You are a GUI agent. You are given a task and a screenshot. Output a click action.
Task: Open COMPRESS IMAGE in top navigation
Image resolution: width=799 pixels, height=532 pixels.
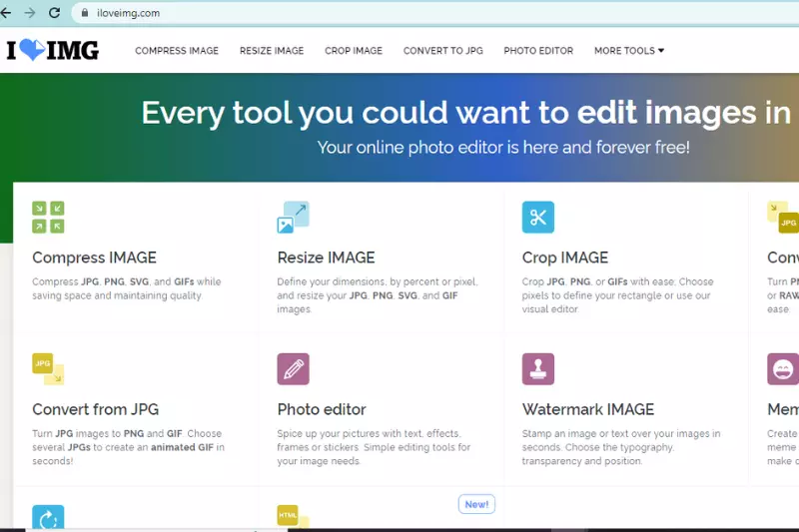[177, 50]
